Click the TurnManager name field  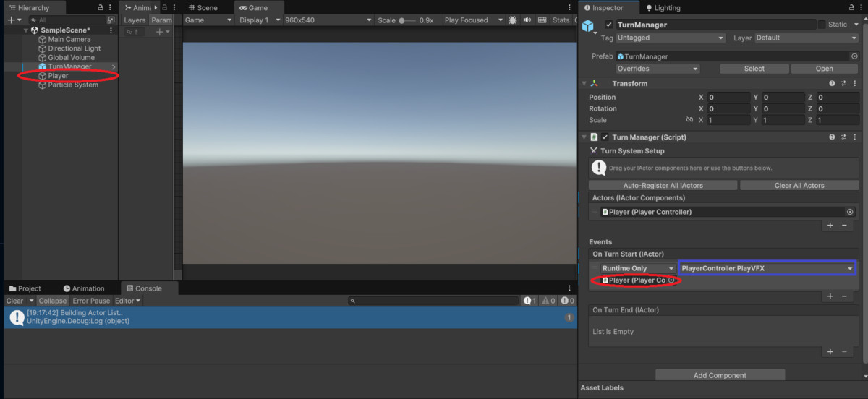pyautogui.click(x=715, y=25)
